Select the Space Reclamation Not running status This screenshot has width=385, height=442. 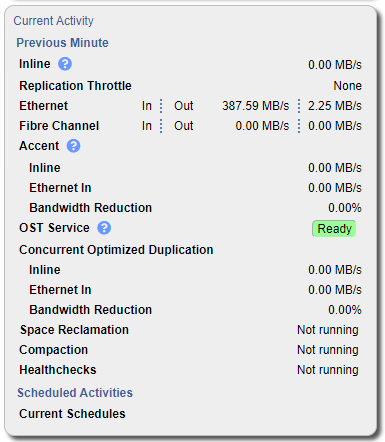pyautogui.click(x=328, y=330)
